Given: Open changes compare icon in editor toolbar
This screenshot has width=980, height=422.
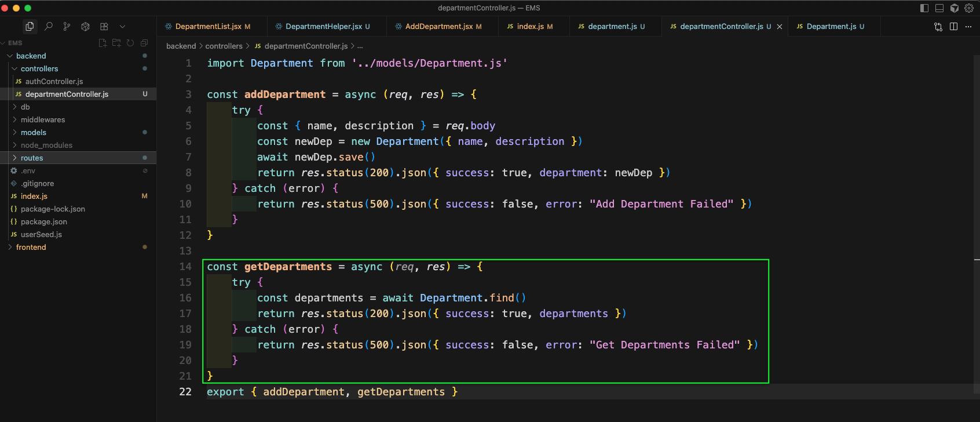Looking at the screenshot, I should [x=938, y=27].
